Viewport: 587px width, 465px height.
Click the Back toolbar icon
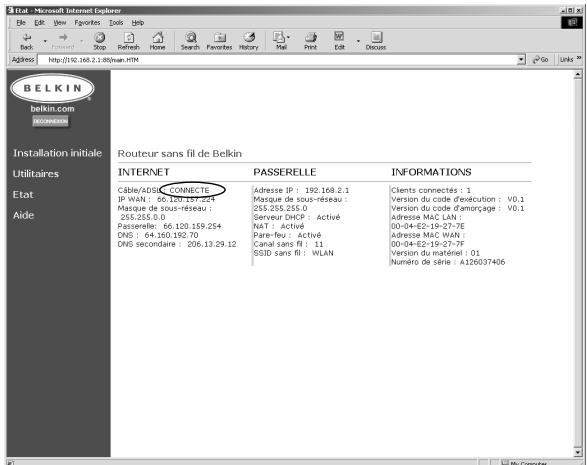(x=27, y=37)
